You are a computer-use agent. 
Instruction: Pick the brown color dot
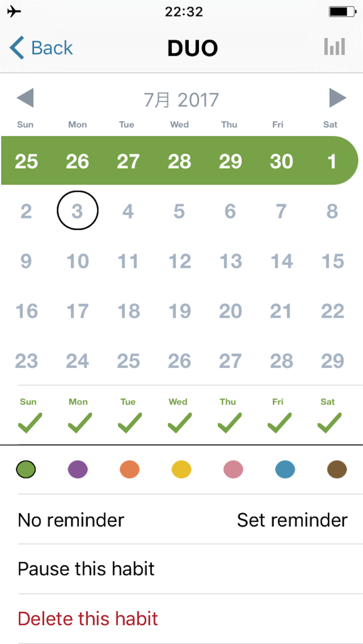(337, 469)
